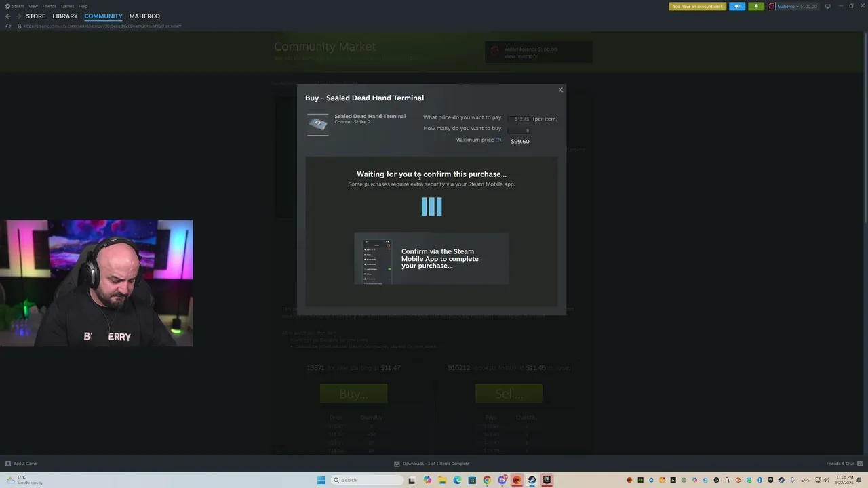Click the speaker volume tray icon
Image resolution: width=868 pixels, height=488 pixels.
[826, 480]
